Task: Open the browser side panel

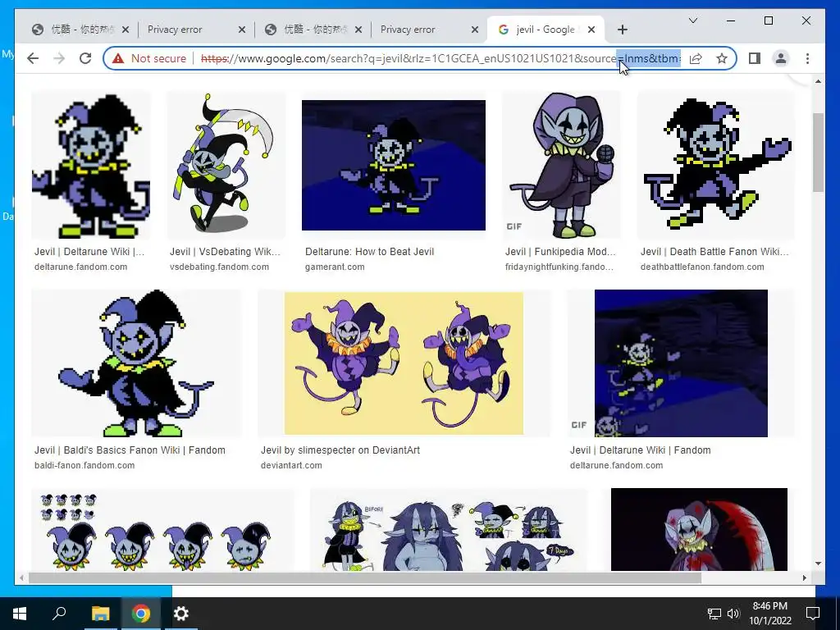Action: (x=755, y=58)
